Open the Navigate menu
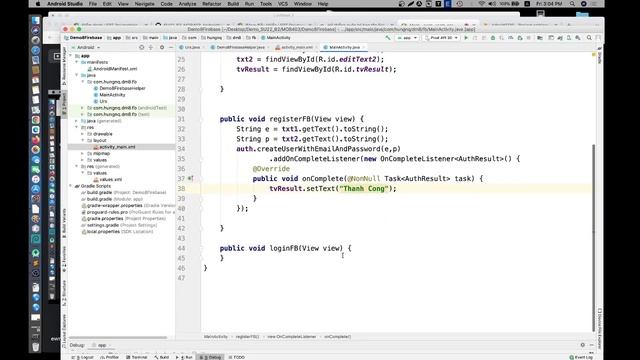The image size is (640, 360). click(x=144, y=4)
